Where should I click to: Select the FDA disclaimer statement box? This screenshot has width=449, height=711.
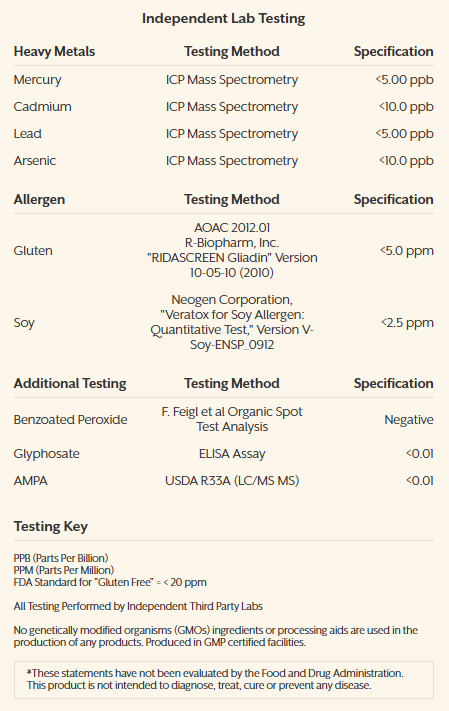pyautogui.click(x=224, y=679)
